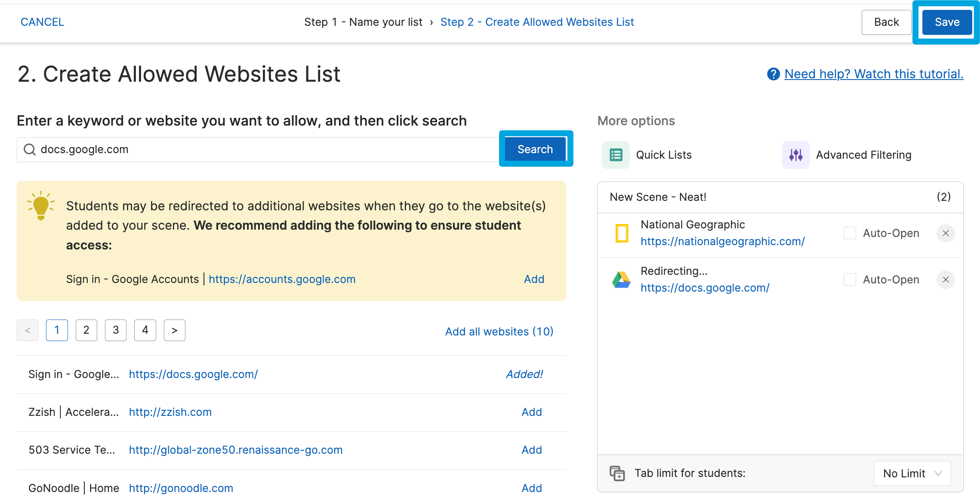This screenshot has height=498, width=980.
Task: Remove docs.google.com from the scene
Action: coord(946,280)
